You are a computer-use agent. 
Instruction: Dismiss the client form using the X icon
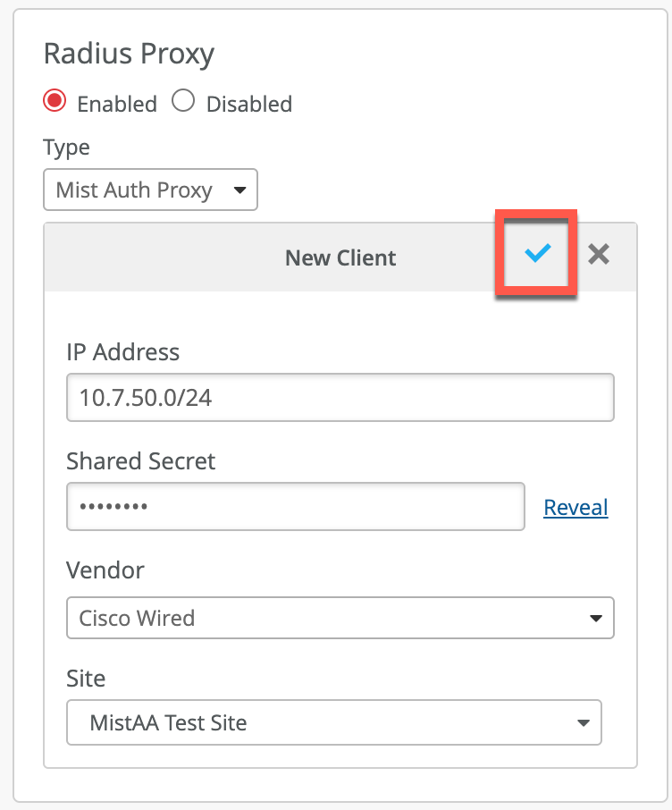[598, 254]
